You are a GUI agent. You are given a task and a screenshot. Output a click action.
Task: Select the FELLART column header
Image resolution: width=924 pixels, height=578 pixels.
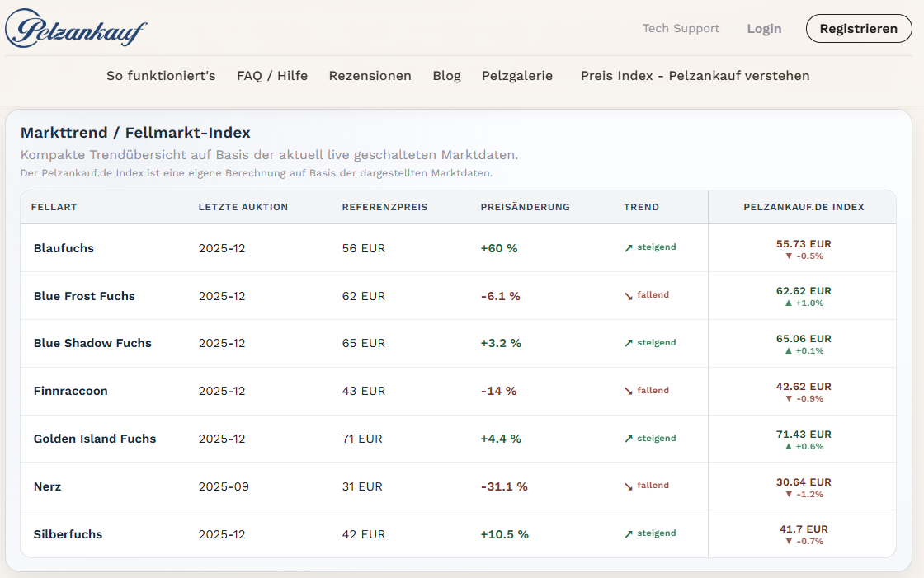coord(54,207)
